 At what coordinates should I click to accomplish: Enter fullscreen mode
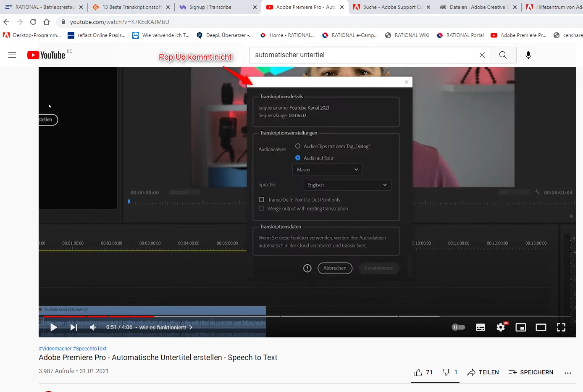561,327
